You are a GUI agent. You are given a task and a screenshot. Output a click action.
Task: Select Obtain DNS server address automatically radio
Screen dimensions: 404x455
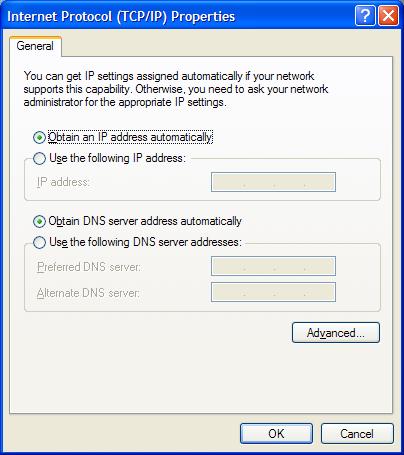[x=39, y=221]
